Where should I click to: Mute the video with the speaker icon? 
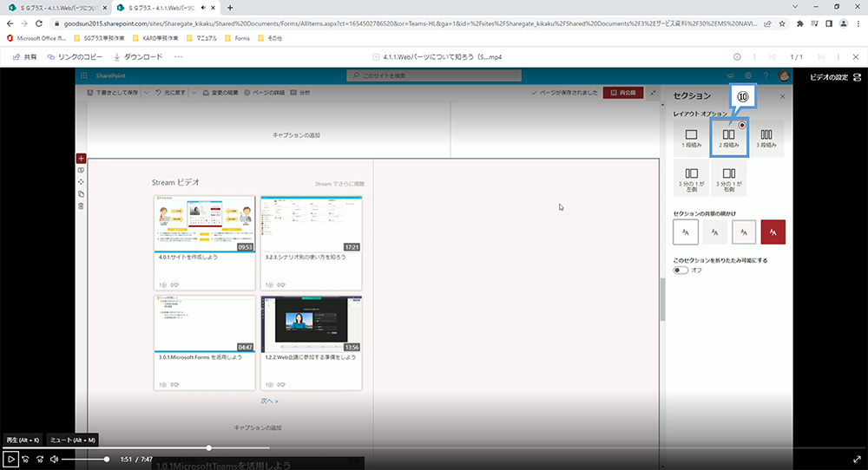[x=54, y=459]
